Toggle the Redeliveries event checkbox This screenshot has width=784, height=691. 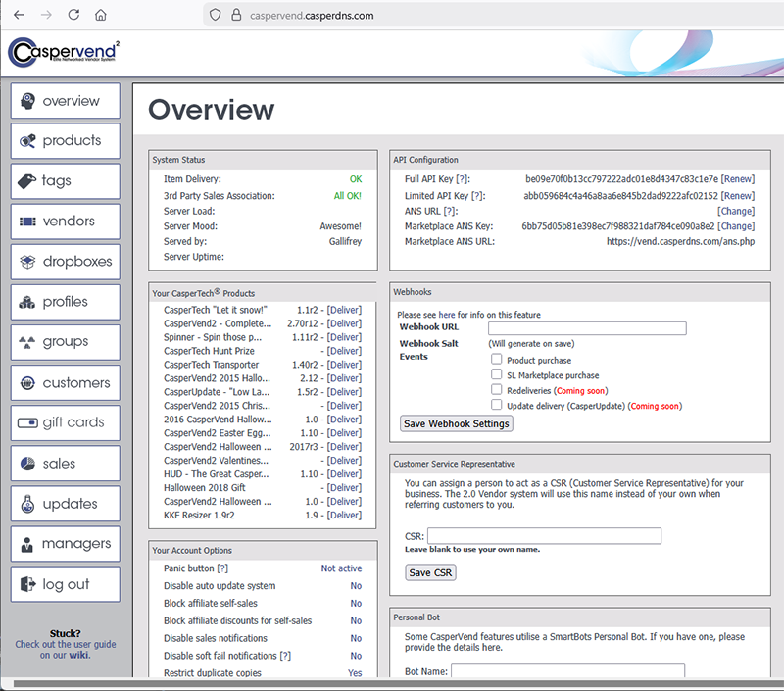pos(497,389)
